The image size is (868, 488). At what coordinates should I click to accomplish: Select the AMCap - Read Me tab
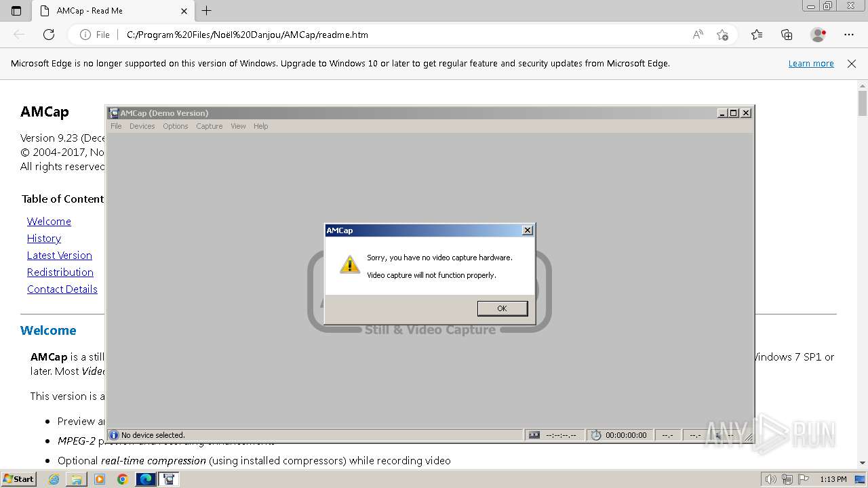[x=113, y=11]
